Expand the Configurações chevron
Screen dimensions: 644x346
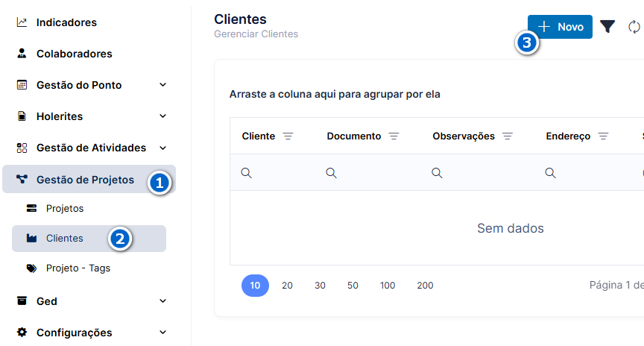[x=162, y=332]
